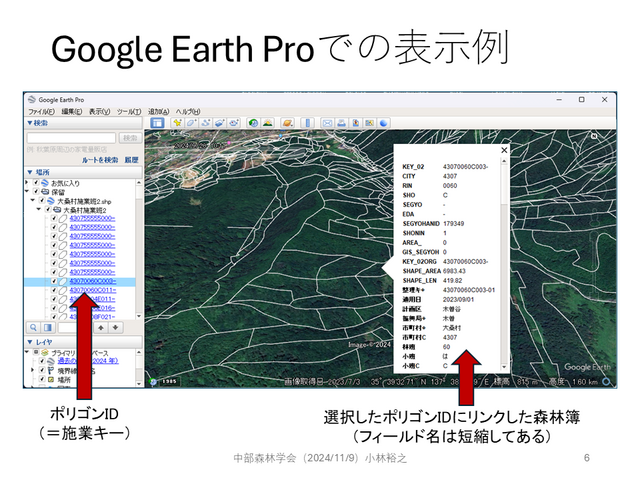Open the Ruler measurement tool

(x=307, y=123)
